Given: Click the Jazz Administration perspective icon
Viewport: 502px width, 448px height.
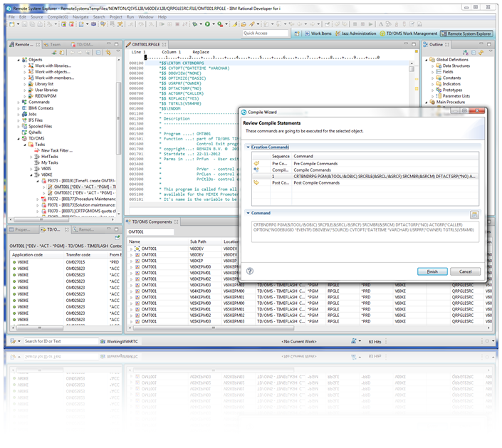Looking at the screenshot, I should [x=338, y=33].
